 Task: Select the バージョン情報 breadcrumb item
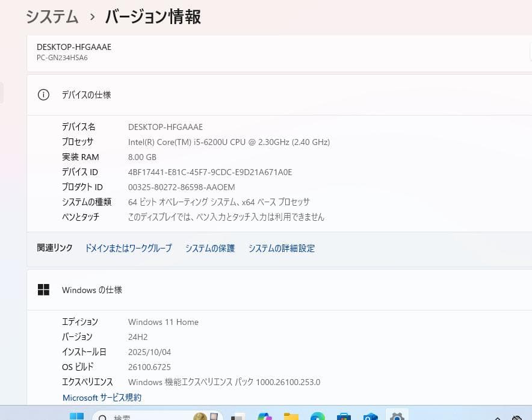coord(152,17)
